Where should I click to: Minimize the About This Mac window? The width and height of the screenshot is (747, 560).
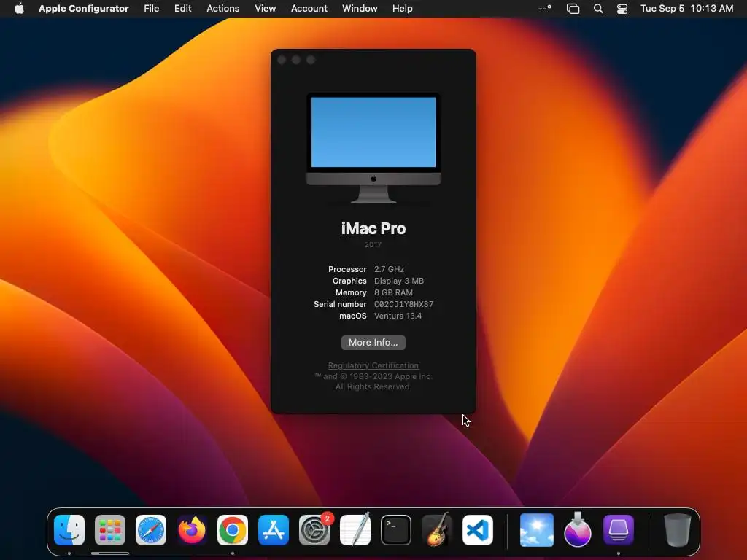pos(296,60)
